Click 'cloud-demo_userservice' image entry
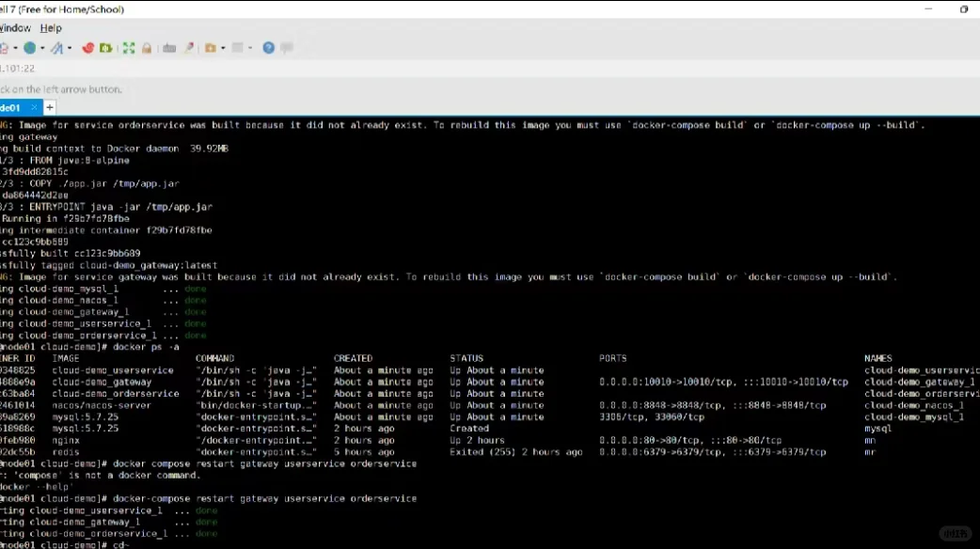The height and width of the screenshot is (549, 980). pos(113,370)
